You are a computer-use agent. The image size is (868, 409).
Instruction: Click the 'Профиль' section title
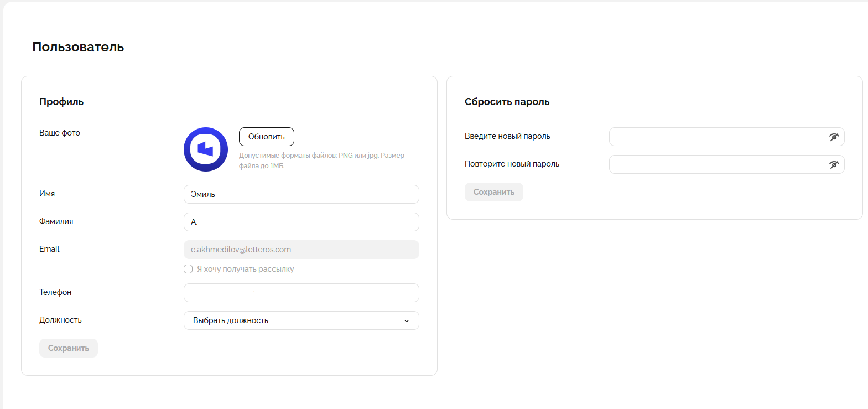(61, 102)
